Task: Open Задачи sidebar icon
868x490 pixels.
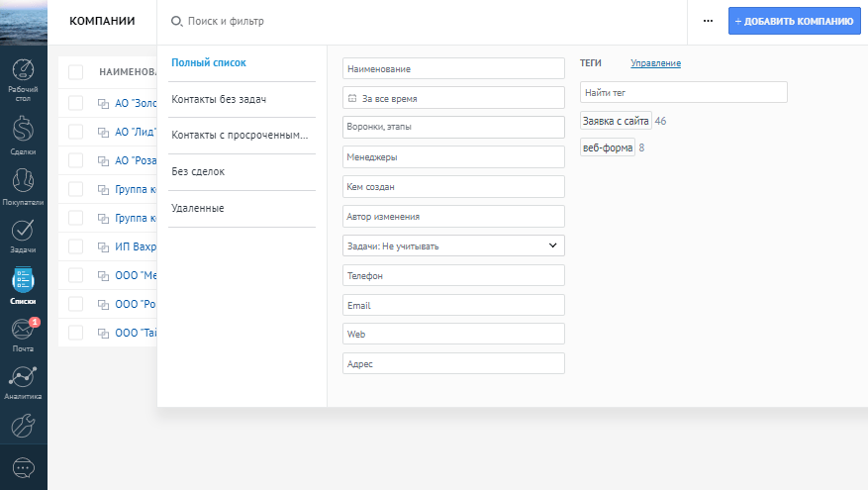Action: [x=24, y=234]
